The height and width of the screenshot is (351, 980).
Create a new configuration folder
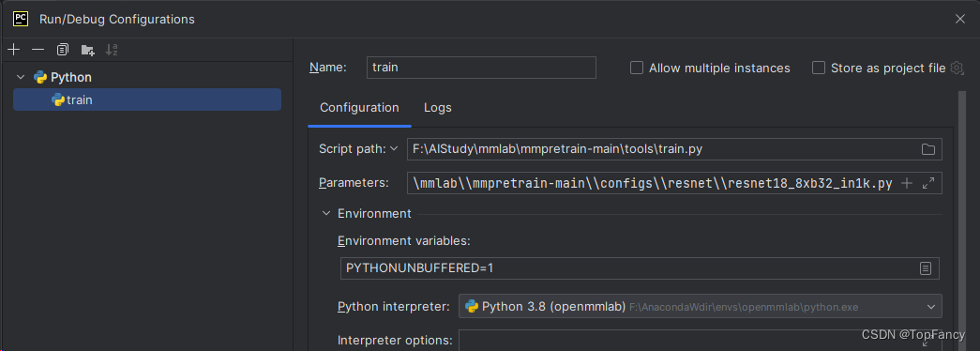pos(87,50)
